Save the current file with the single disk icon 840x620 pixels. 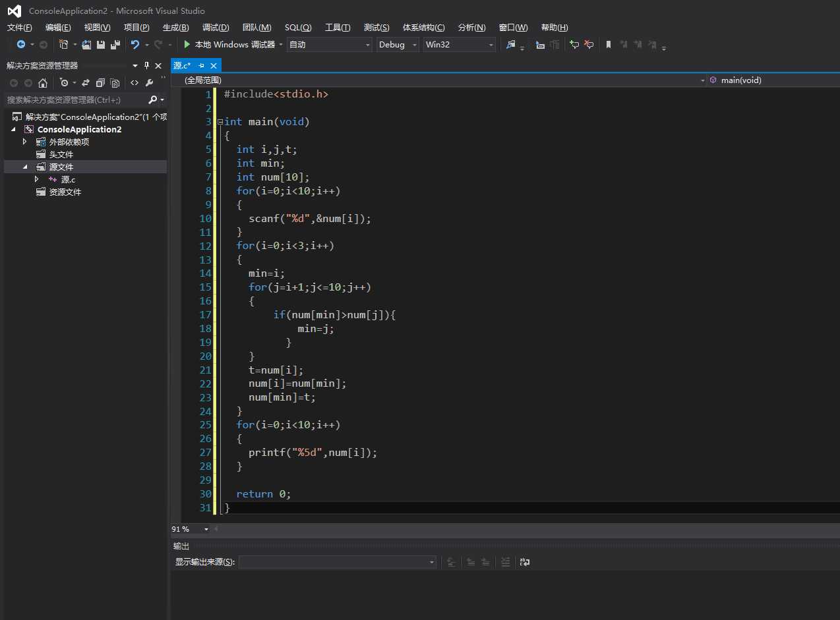101,45
